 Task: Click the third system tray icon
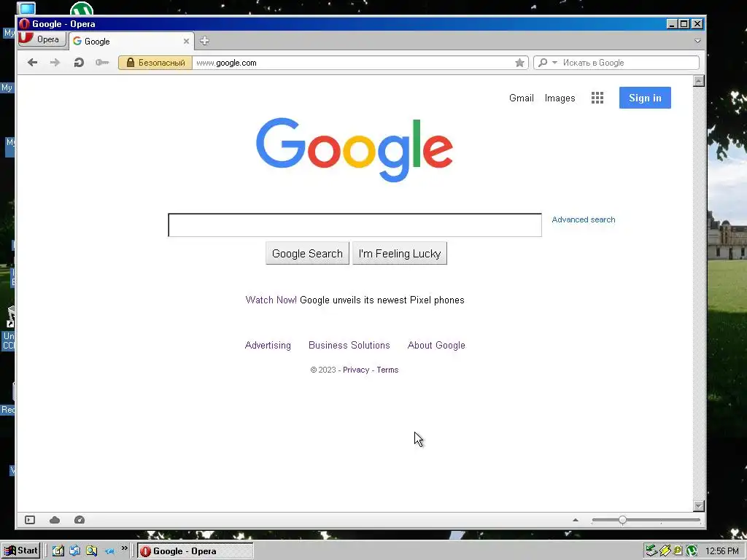[x=678, y=551]
